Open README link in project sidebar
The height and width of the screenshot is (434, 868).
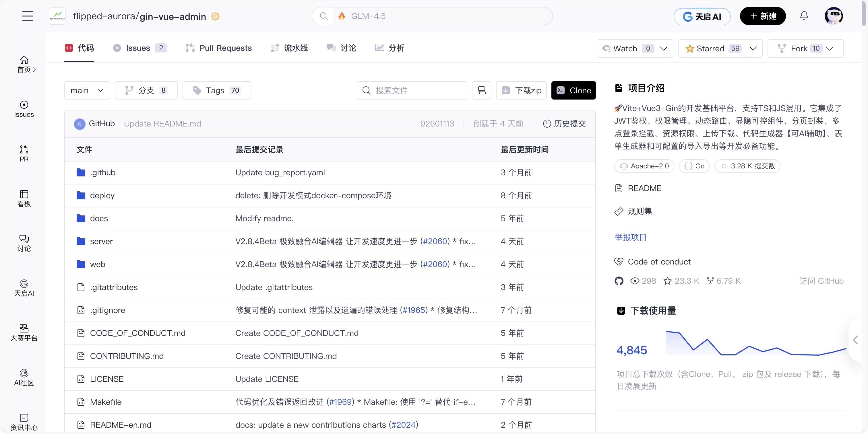coord(638,188)
